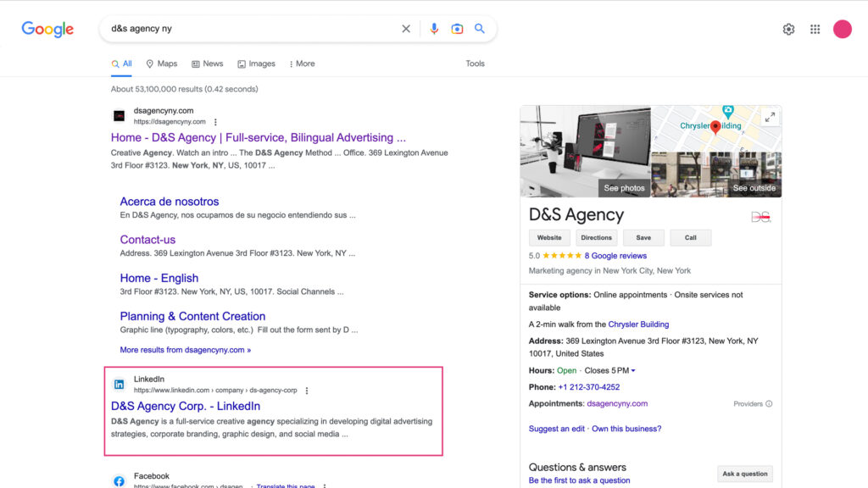
Task: Click 'Be the first to ask a question'
Action: point(579,481)
